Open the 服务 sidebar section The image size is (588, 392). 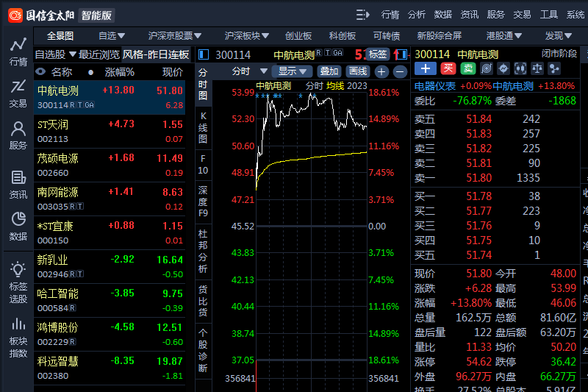coord(18,135)
